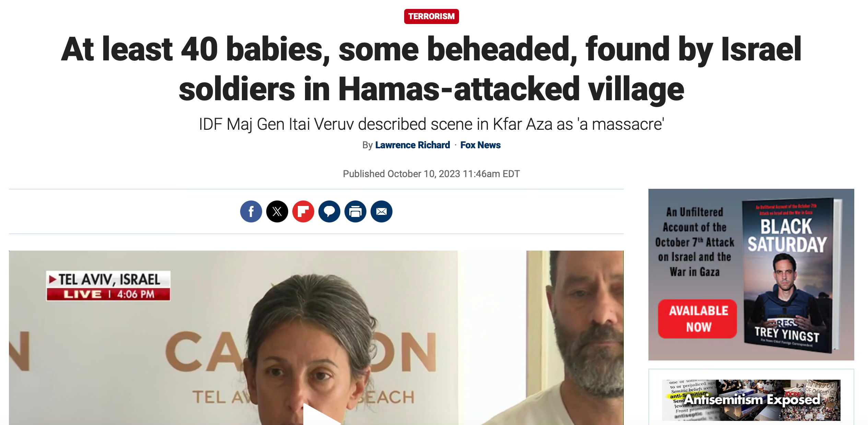Click the video thumbnail of interview
This screenshot has width=868, height=425.
click(316, 338)
